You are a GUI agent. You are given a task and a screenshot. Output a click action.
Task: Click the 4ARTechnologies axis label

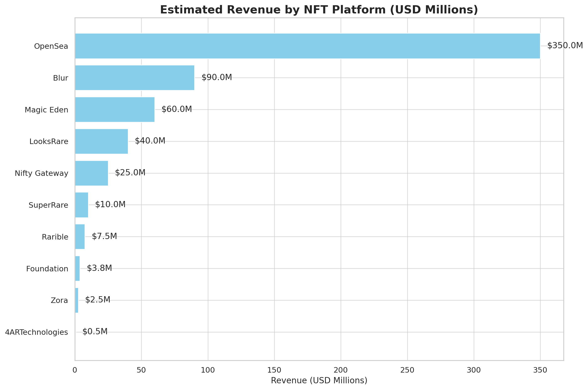tap(36, 332)
